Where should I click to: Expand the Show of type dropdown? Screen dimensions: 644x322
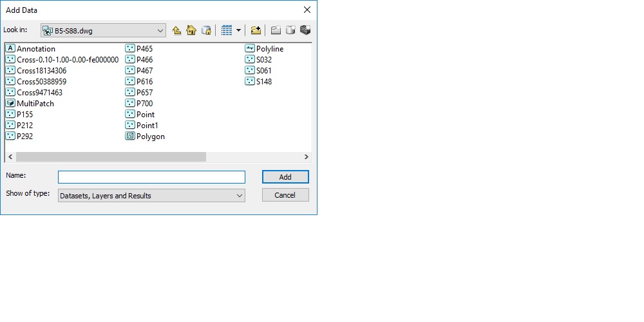click(x=240, y=196)
